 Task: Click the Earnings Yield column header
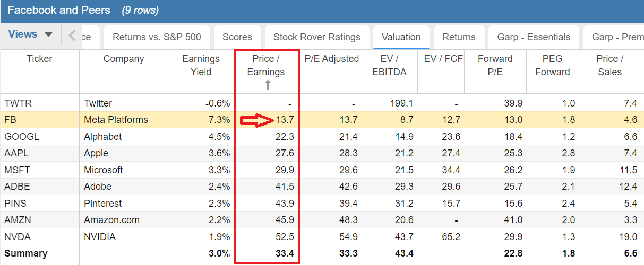point(201,65)
